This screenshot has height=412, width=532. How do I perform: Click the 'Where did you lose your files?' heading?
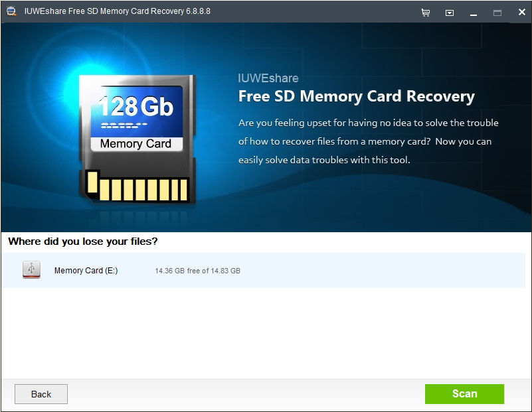[x=83, y=241]
